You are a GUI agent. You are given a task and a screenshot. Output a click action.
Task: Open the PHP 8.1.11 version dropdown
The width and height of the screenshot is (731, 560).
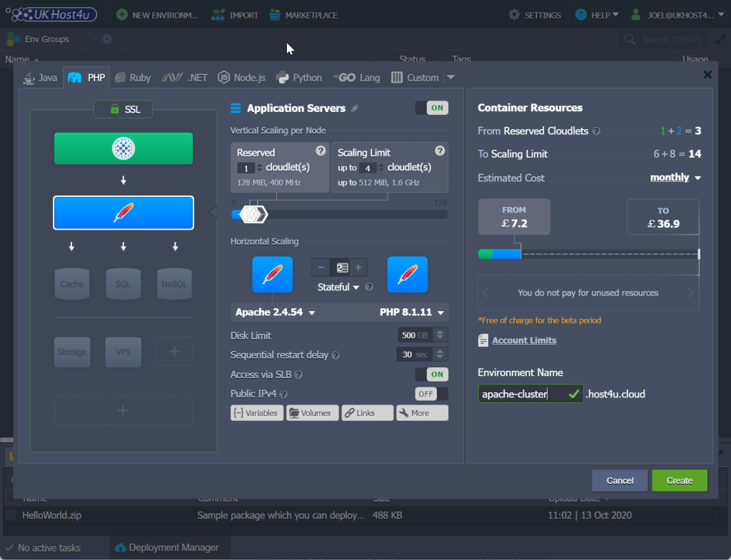point(412,312)
